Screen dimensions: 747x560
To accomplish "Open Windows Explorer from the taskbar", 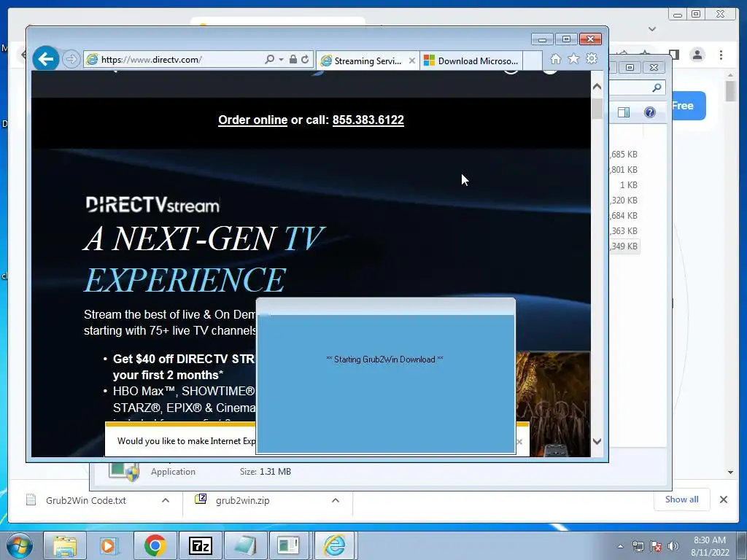I will (x=65, y=545).
